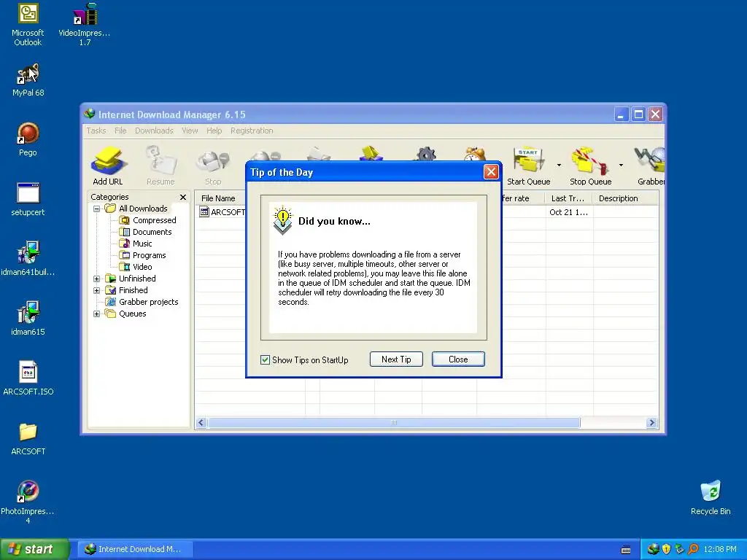Click the magnifier icon in system tray
This screenshot has width=747, height=560.
tap(693, 549)
